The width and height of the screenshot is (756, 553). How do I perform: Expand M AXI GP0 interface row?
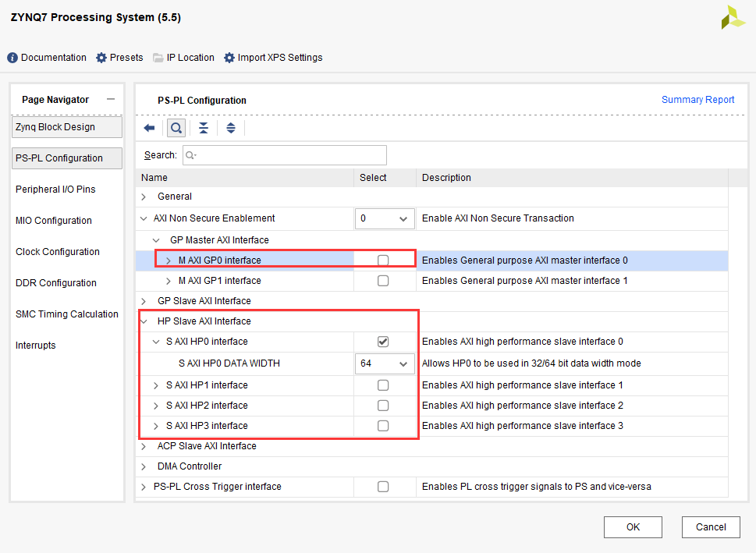pos(168,261)
